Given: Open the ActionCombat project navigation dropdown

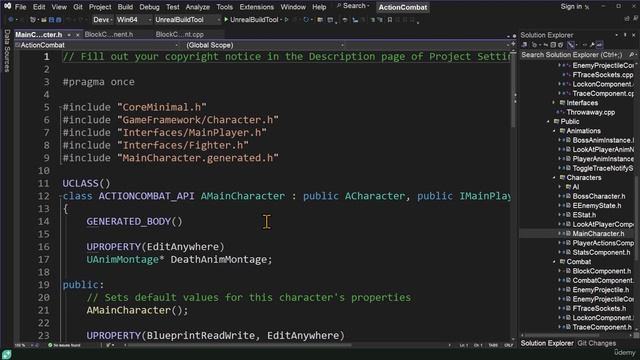Looking at the screenshot, I should (x=97, y=45).
